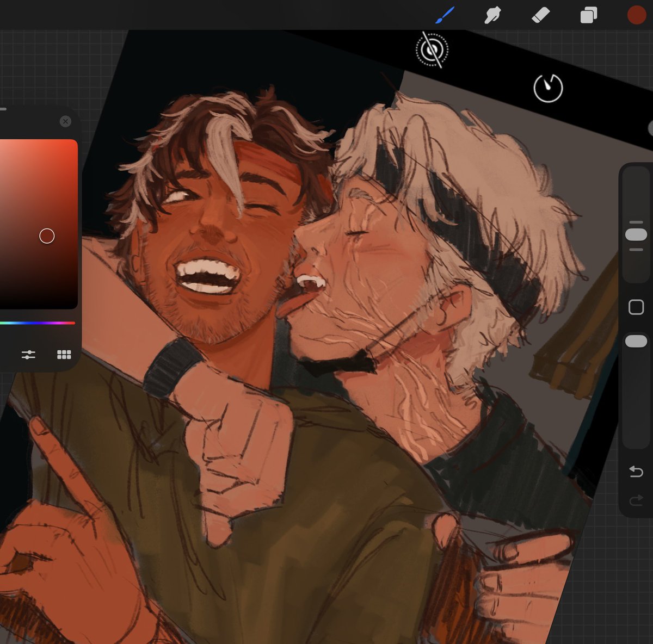
Task: Click the hue spectrum slider
Action: coord(38,323)
